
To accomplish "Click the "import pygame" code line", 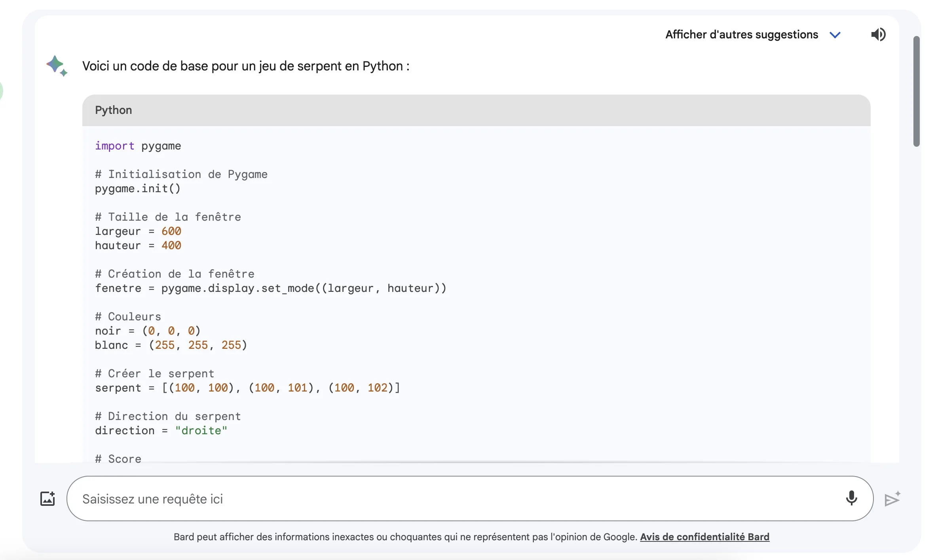I will coord(138,146).
